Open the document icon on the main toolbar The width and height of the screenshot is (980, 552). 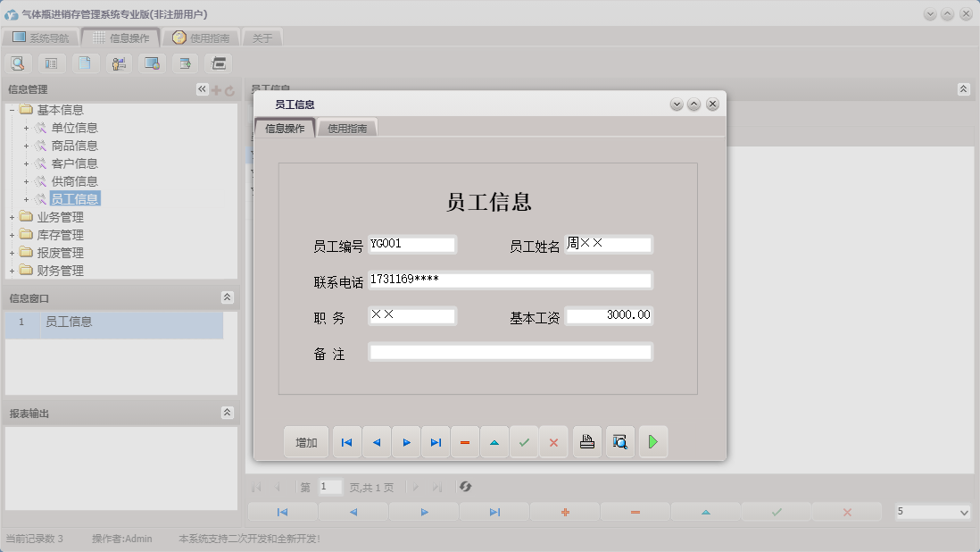coord(85,63)
